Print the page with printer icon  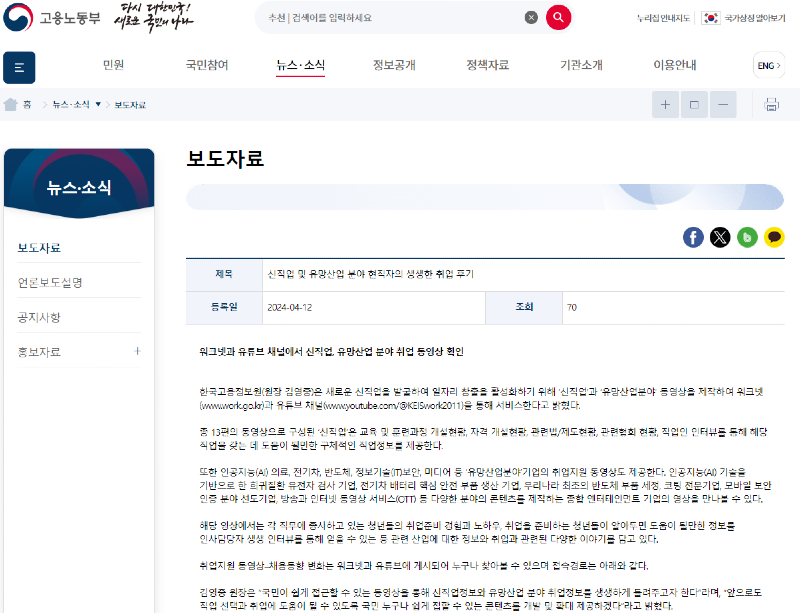tap(771, 105)
